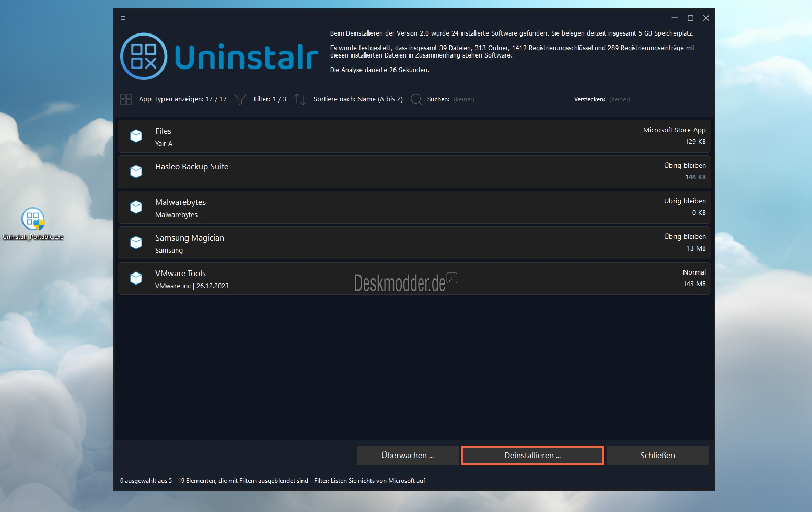The width and height of the screenshot is (812, 512).
Task: Click VMware inc | 26.12.2023 publisher text
Action: click(192, 286)
